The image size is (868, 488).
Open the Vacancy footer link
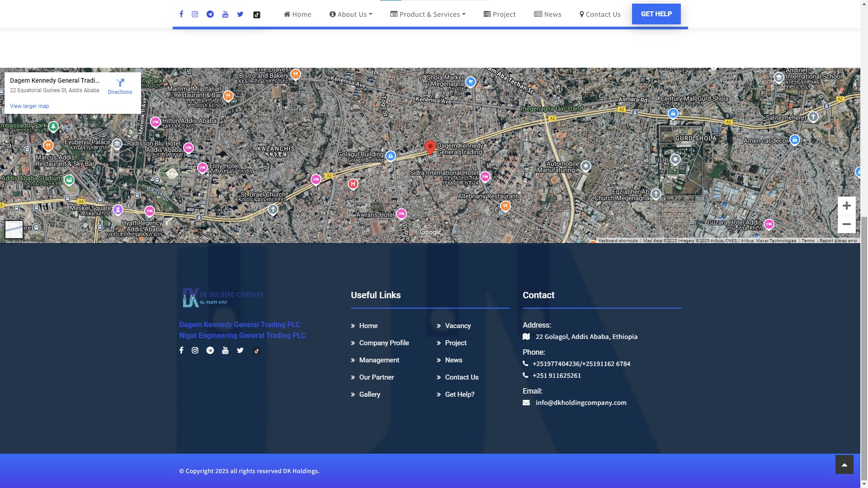(x=458, y=326)
